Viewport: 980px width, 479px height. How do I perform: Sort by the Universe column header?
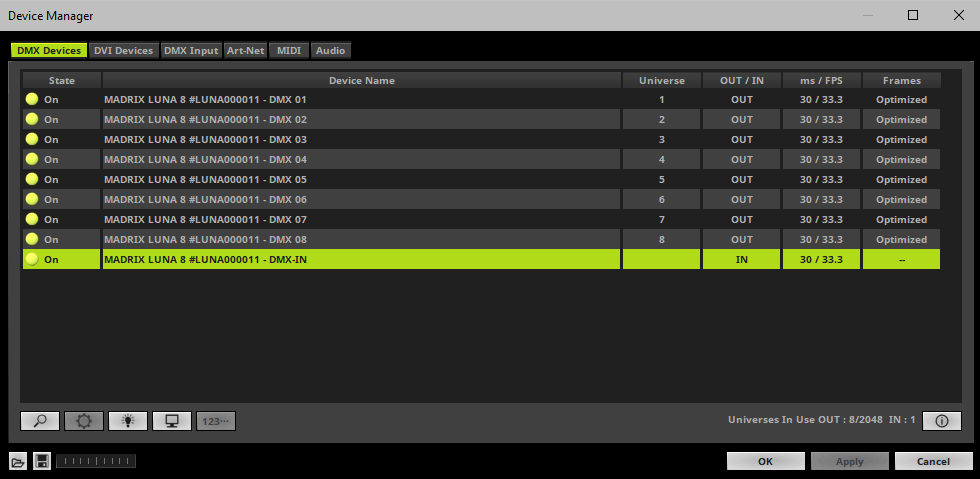coord(662,80)
